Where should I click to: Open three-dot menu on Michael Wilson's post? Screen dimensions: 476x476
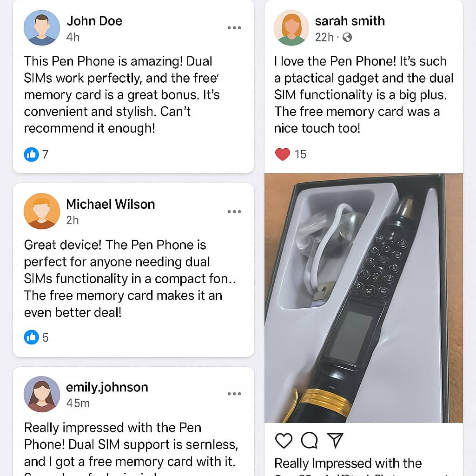click(234, 212)
